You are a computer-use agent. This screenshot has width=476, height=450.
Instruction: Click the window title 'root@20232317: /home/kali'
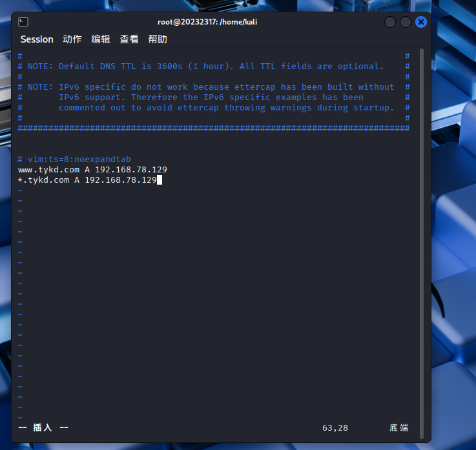tap(207, 22)
